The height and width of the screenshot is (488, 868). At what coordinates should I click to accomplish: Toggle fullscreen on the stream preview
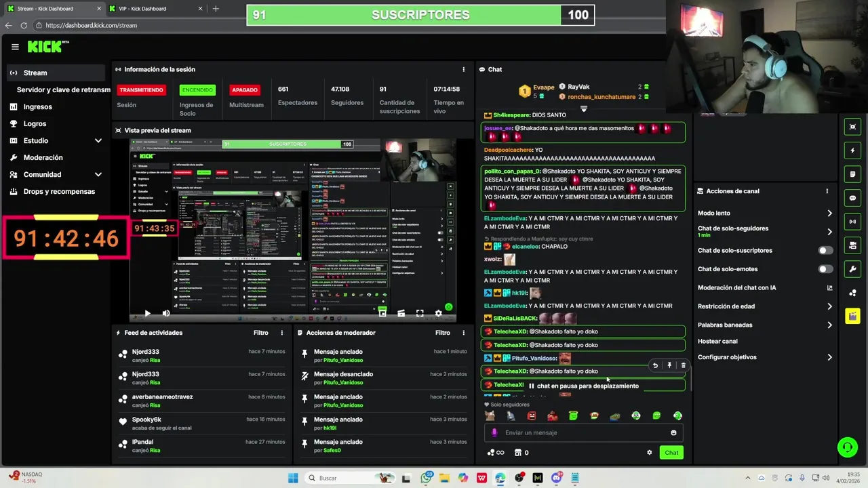pos(420,313)
